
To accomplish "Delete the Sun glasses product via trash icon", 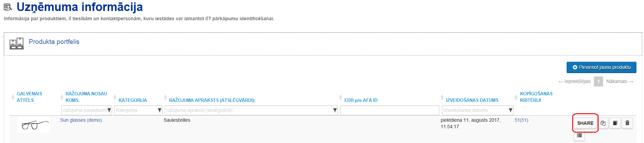I will click(627, 123).
